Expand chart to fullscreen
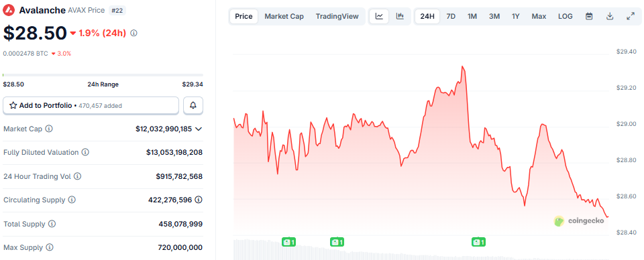 pyautogui.click(x=631, y=16)
